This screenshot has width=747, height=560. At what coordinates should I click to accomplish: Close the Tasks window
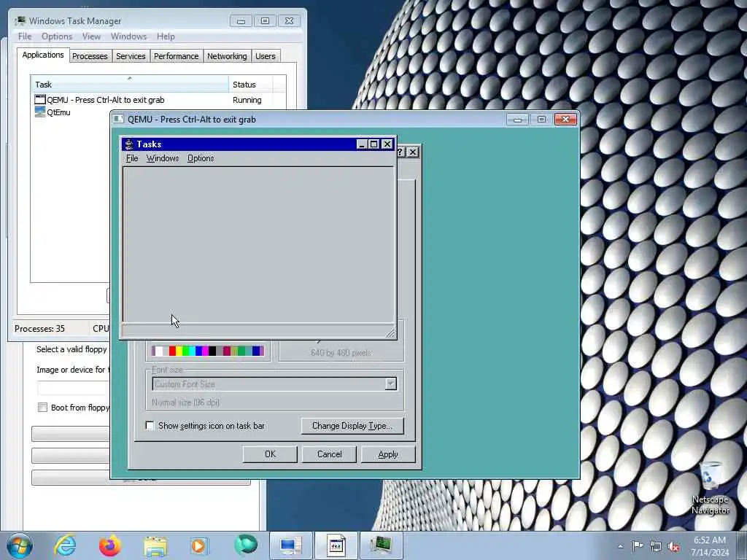point(387,144)
